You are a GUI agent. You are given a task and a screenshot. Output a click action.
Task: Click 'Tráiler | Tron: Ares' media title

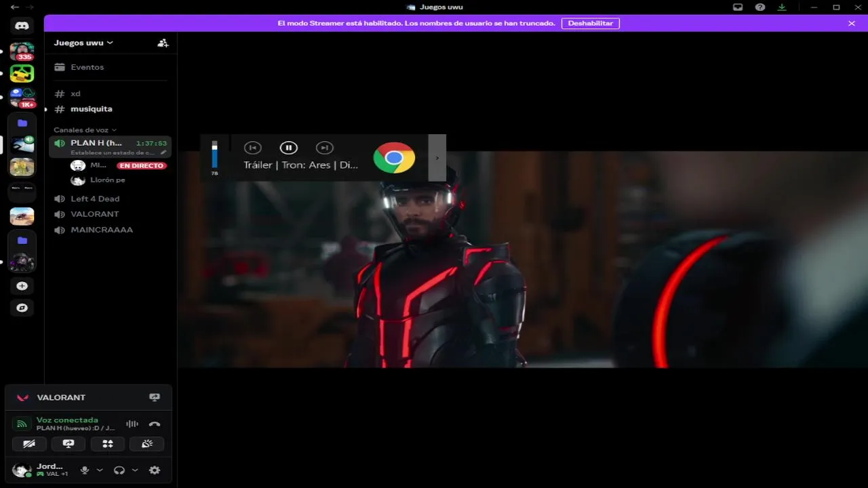pyautogui.click(x=301, y=165)
